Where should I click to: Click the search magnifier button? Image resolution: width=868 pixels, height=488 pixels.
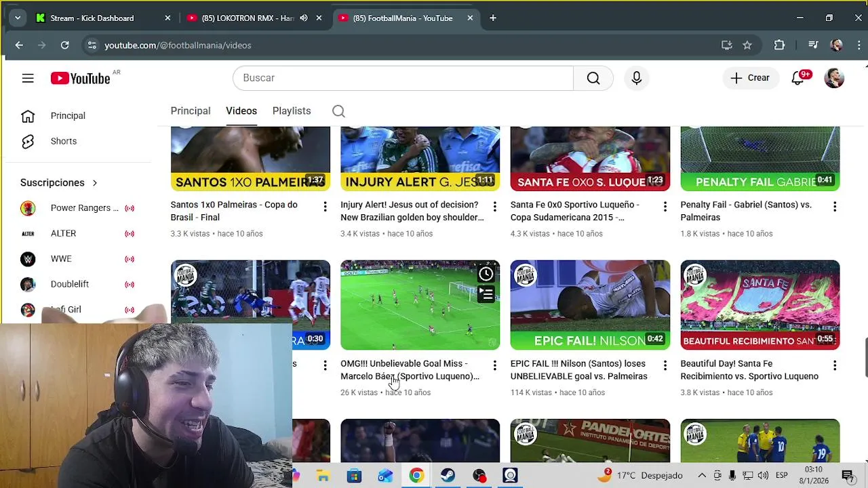593,78
